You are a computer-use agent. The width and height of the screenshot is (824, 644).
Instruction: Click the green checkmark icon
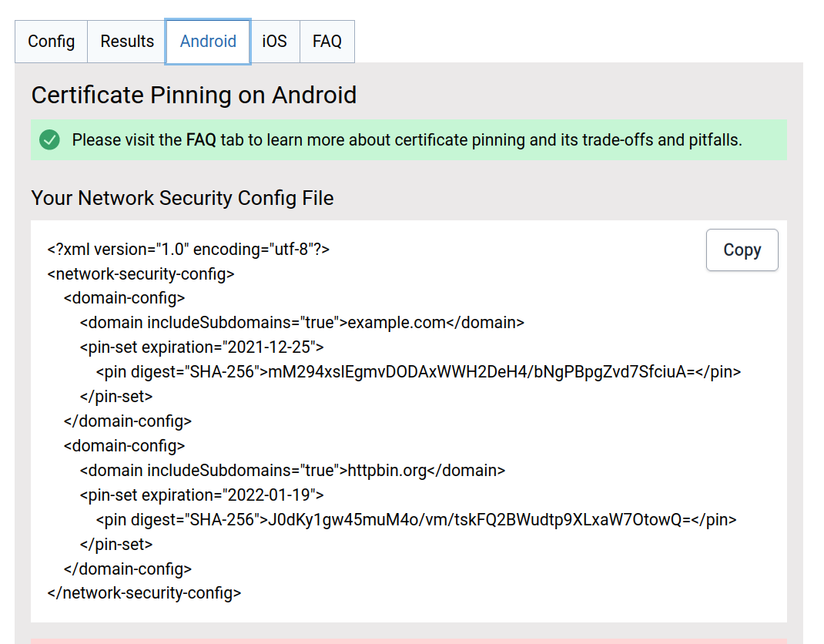[50, 140]
